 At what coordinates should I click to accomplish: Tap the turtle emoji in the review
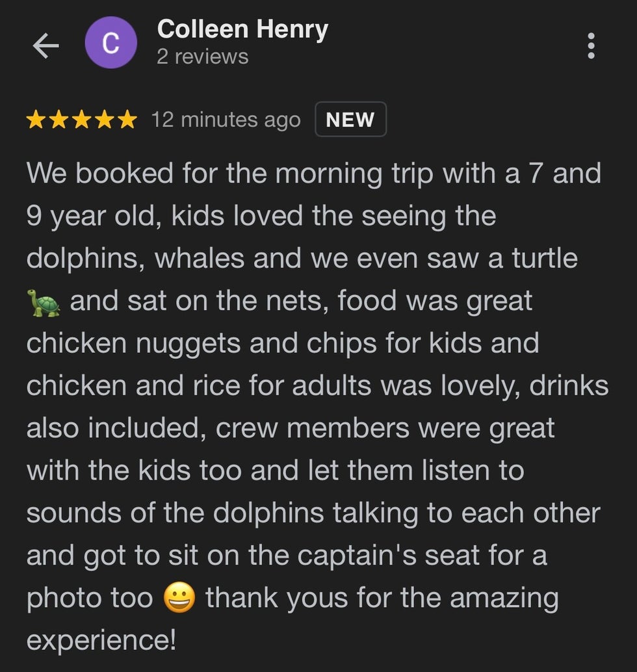click(44, 303)
